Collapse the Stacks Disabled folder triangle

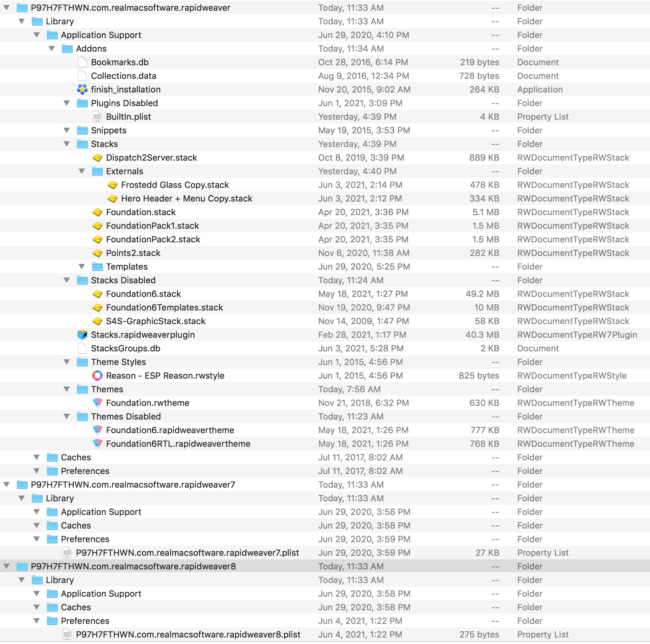(x=67, y=280)
